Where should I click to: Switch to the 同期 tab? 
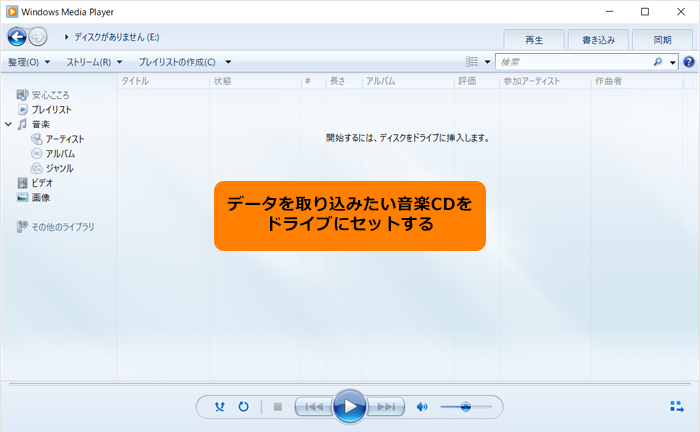click(x=662, y=40)
